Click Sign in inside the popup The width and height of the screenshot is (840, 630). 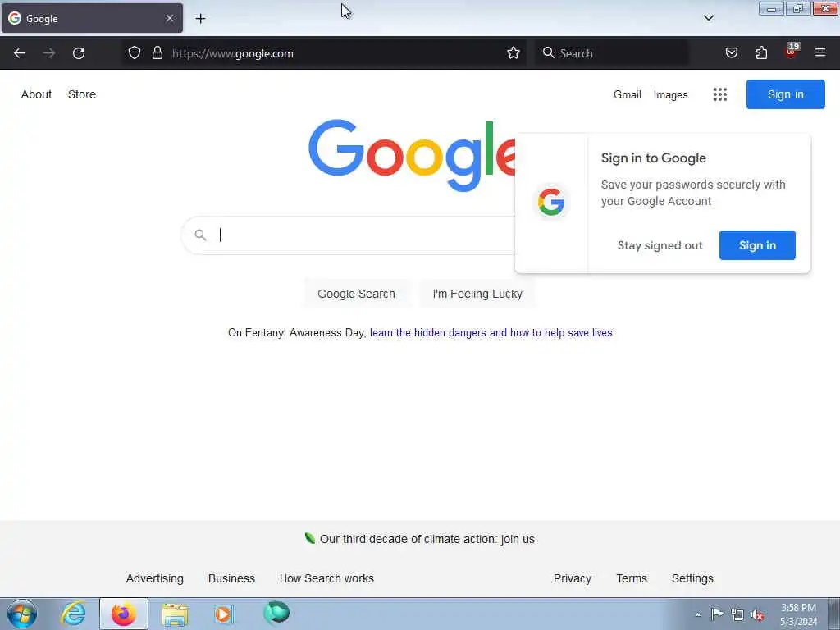pyautogui.click(x=757, y=245)
